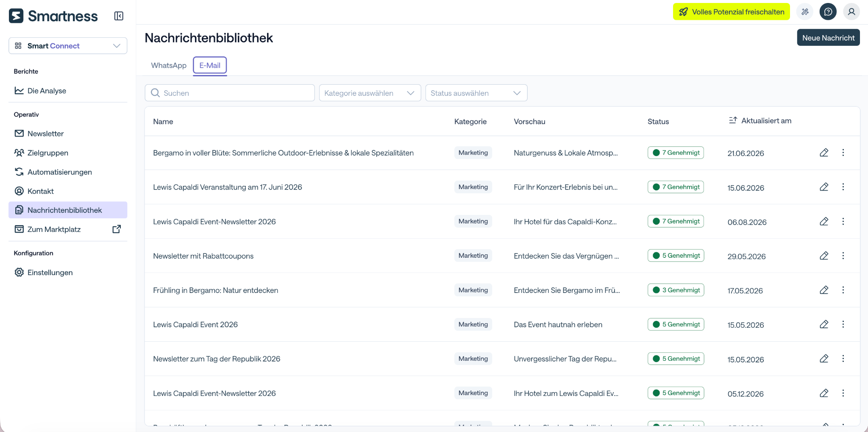Edit the message dated 06.08.2026
The width and height of the screenshot is (868, 432).
tap(824, 221)
